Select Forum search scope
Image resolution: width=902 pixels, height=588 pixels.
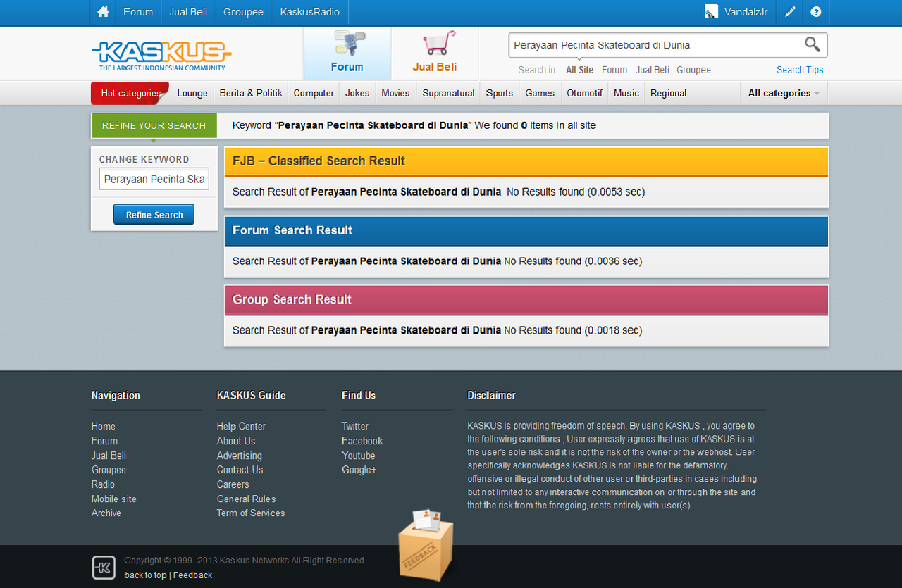click(614, 70)
